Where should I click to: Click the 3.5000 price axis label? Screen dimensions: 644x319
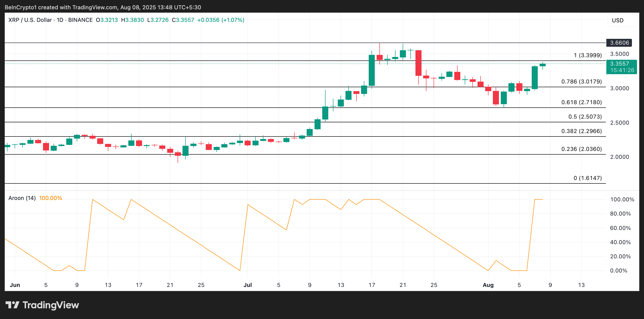tap(619, 54)
